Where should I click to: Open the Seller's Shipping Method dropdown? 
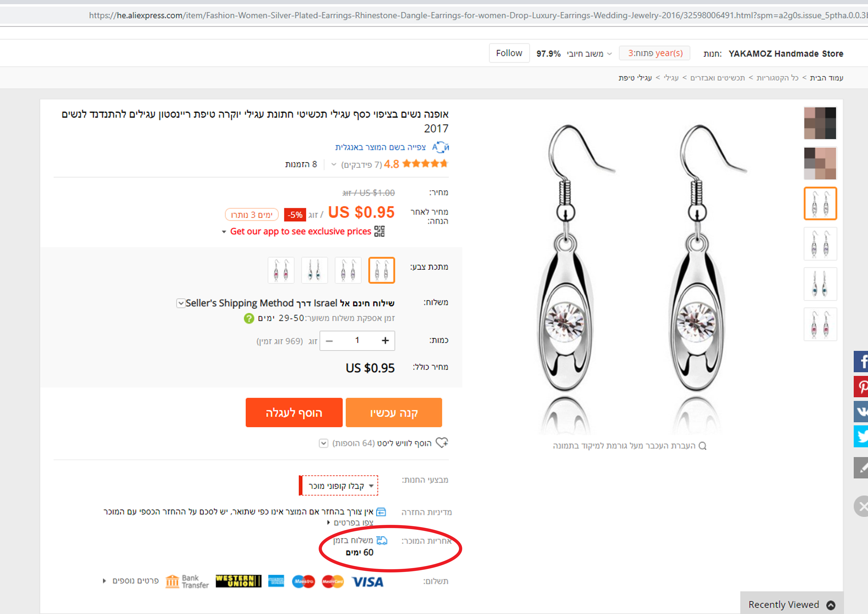tap(181, 303)
